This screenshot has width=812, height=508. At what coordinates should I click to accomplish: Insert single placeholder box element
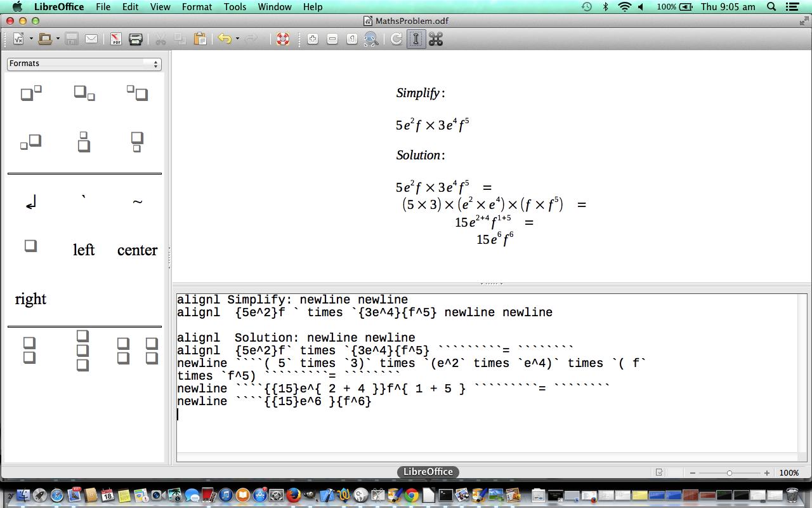click(30, 246)
